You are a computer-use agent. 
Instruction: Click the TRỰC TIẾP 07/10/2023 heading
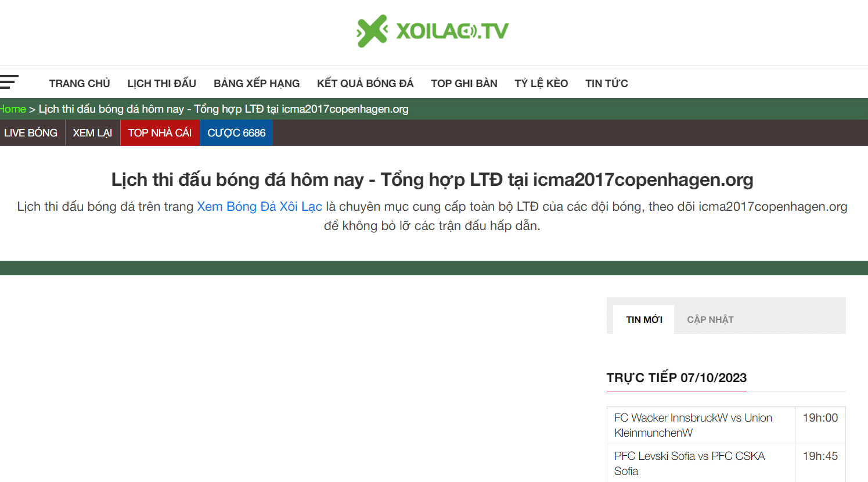click(x=676, y=378)
